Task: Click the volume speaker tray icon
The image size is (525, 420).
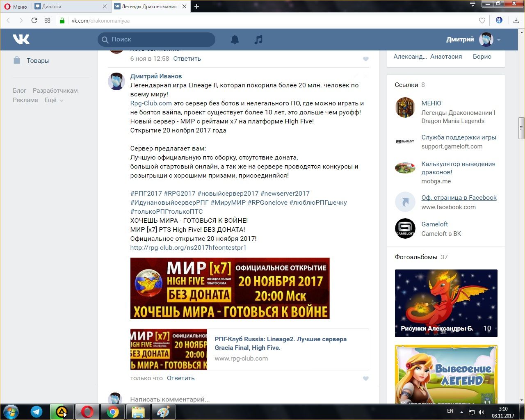Action: (x=481, y=412)
